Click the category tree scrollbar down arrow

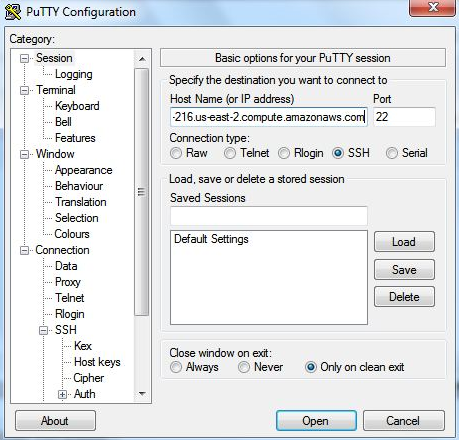(142, 394)
